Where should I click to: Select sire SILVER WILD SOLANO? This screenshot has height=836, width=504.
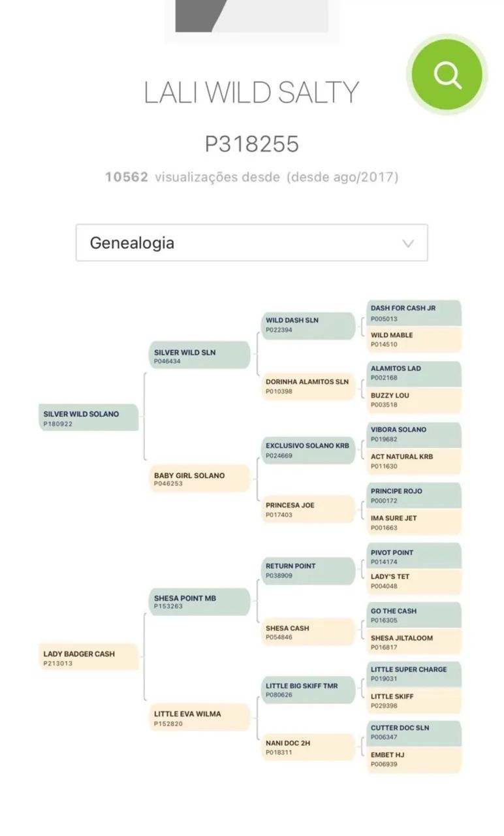point(88,418)
